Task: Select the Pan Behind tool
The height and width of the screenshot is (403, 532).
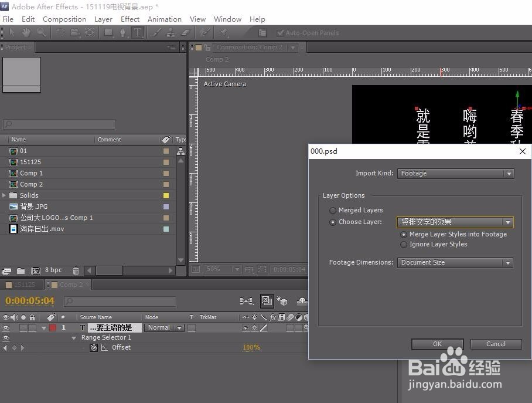Action: click(90, 33)
